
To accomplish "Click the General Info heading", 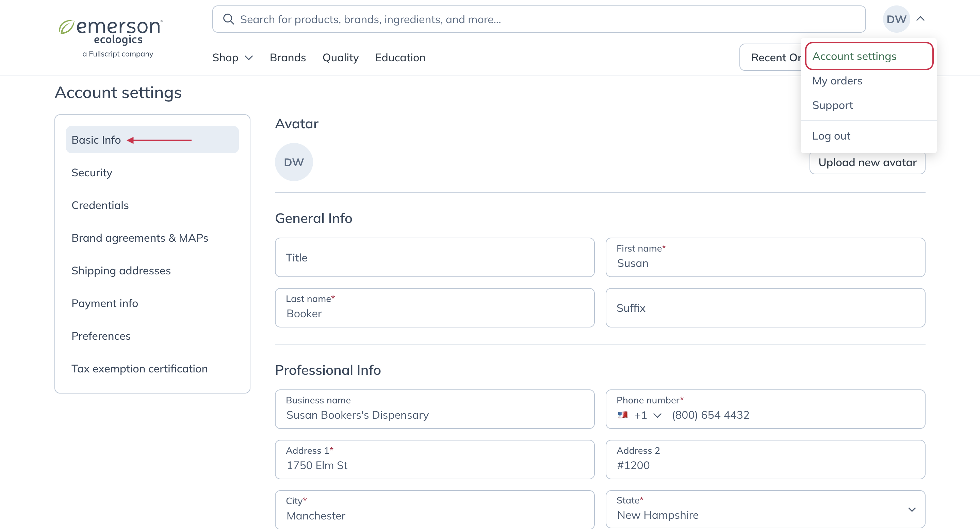I will click(x=313, y=219).
